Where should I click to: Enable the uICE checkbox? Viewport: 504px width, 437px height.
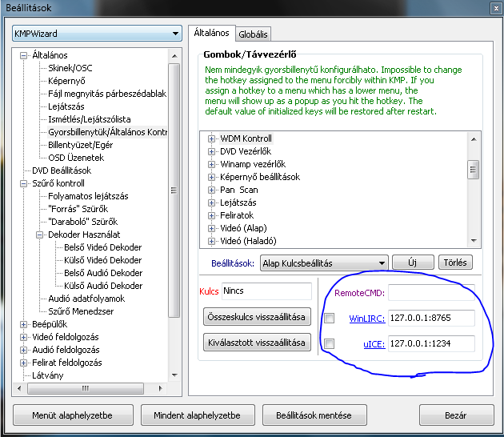329,343
